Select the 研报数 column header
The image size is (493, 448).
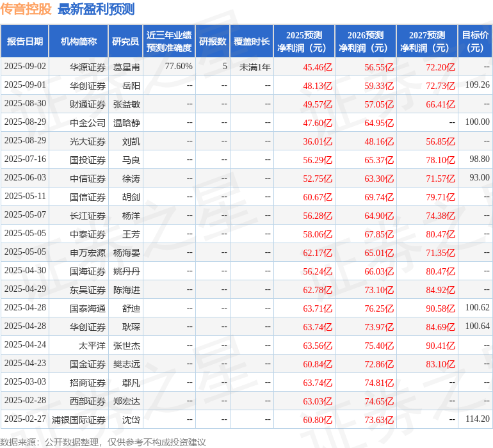212,42
